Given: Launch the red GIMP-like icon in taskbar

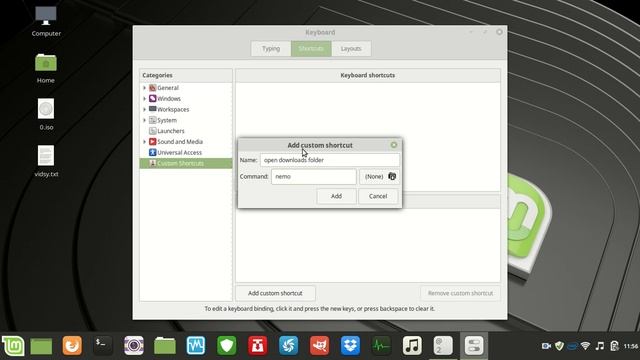Looking at the screenshot, I should (x=320, y=346).
